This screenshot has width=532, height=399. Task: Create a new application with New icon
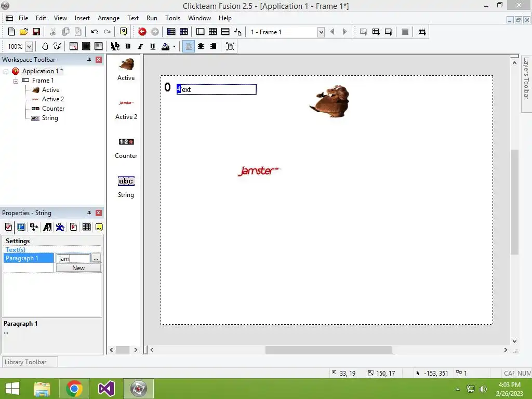11,32
